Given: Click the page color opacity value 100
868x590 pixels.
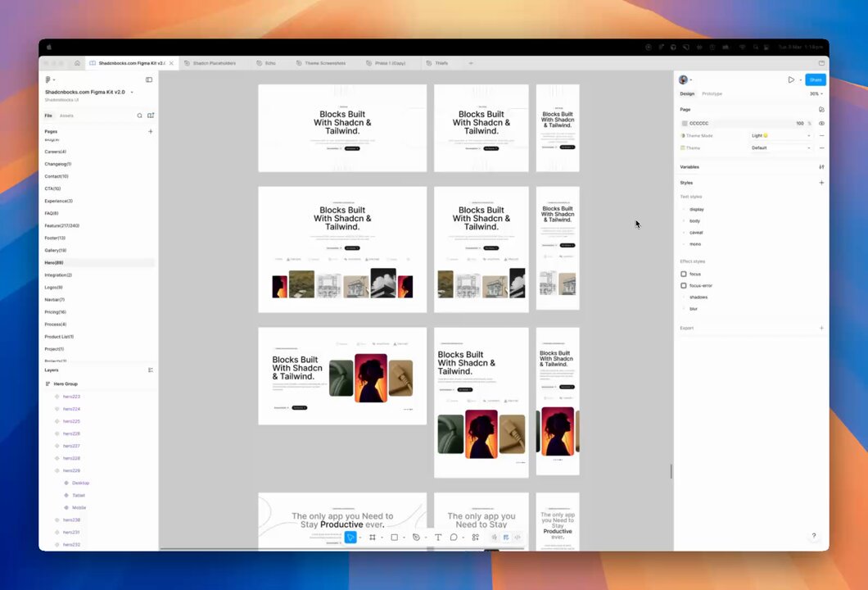Looking at the screenshot, I should click(800, 124).
